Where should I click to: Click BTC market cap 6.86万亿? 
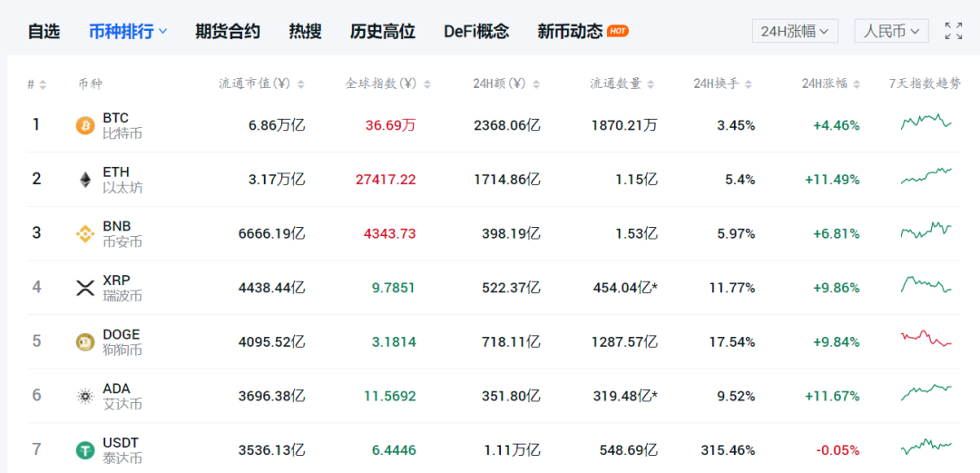point(277,125)
